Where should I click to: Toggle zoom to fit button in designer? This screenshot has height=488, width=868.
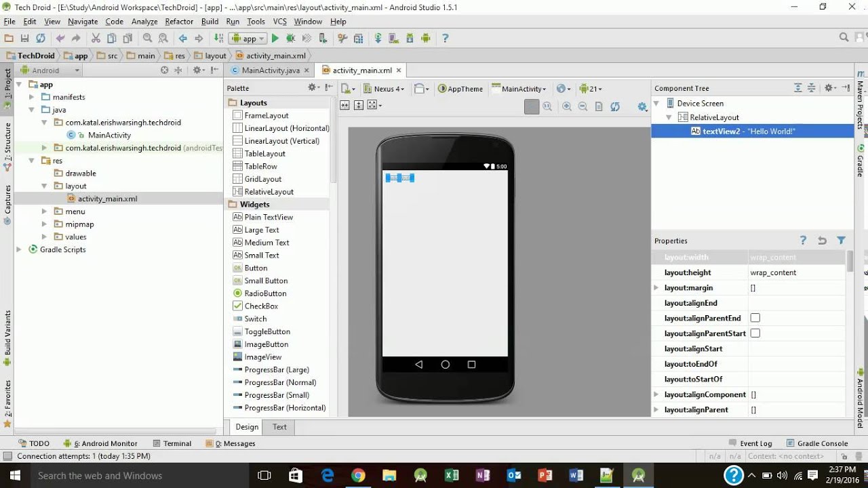click(x=532, y=106)
